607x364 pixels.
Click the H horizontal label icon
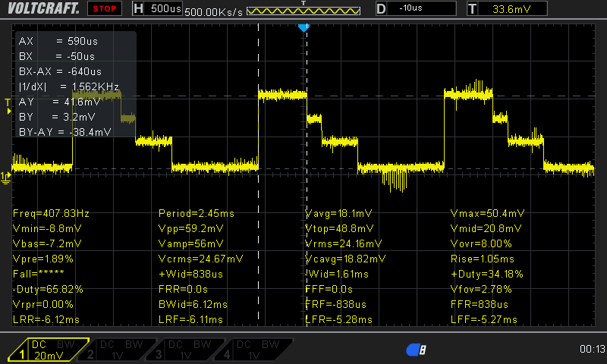point(137,9)
